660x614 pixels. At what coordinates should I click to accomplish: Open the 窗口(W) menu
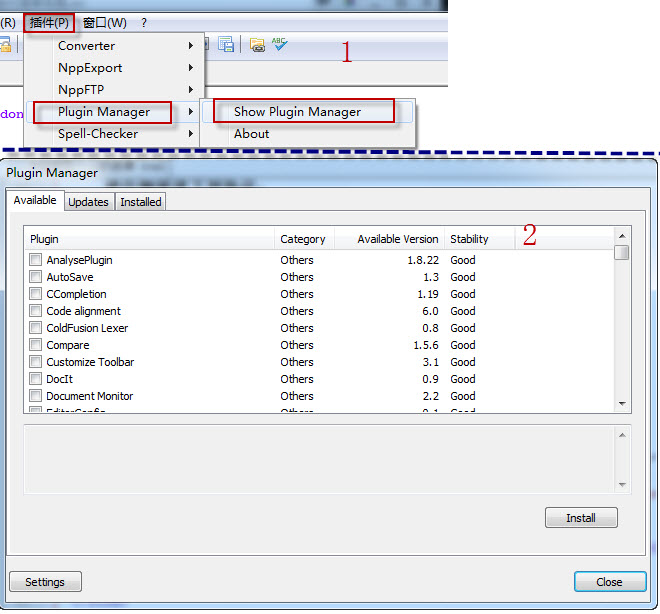click(x=105, y=23)
